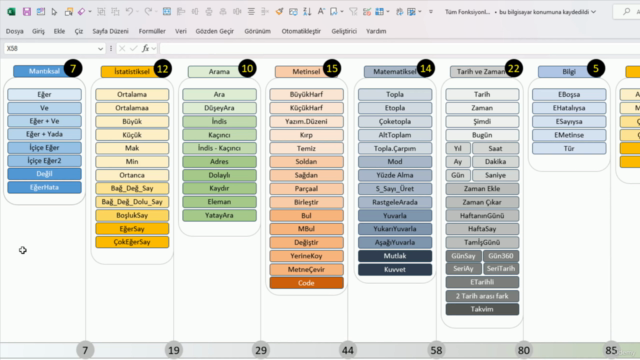Open the Undo history dropdown arrow

click(137, 12)
